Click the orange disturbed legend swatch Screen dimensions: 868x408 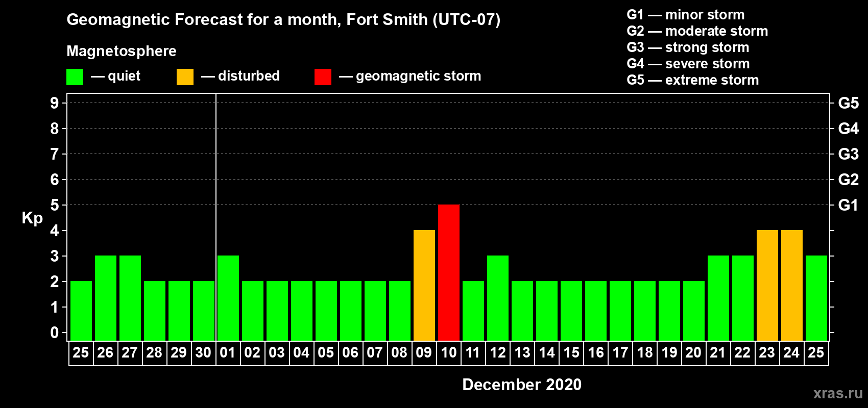coord(185,77)
